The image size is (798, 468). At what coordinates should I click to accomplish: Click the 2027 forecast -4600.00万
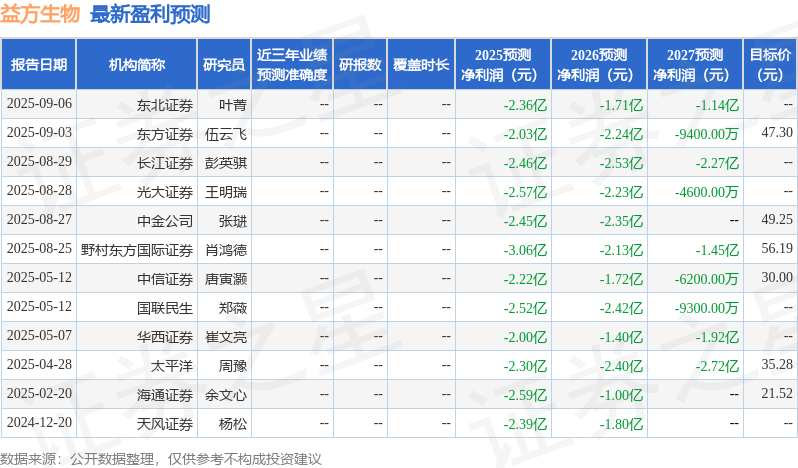(706, 192)
